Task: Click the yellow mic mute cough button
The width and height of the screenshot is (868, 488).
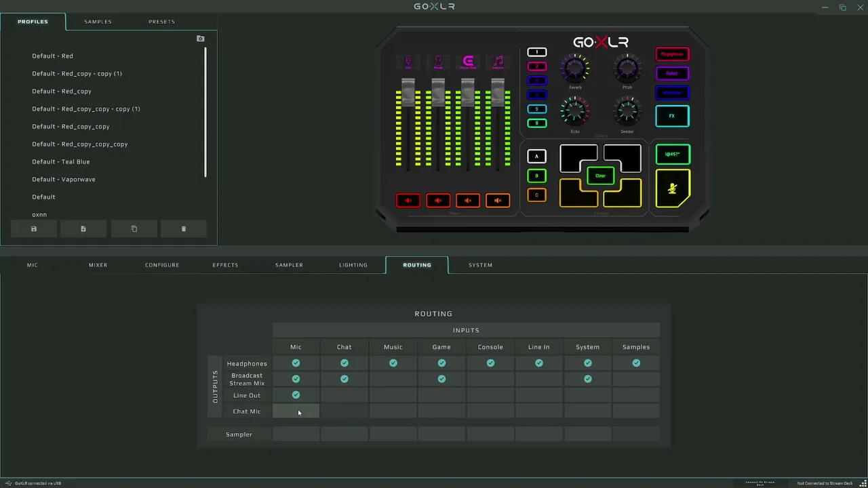Action: (x=673, y=188)
